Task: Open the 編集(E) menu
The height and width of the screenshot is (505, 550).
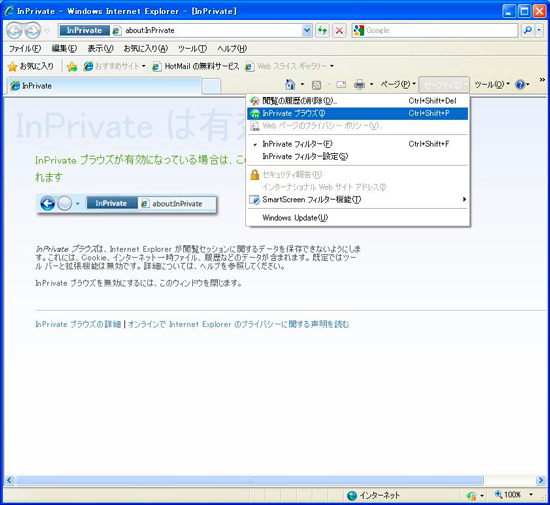Action: (64, 48)
